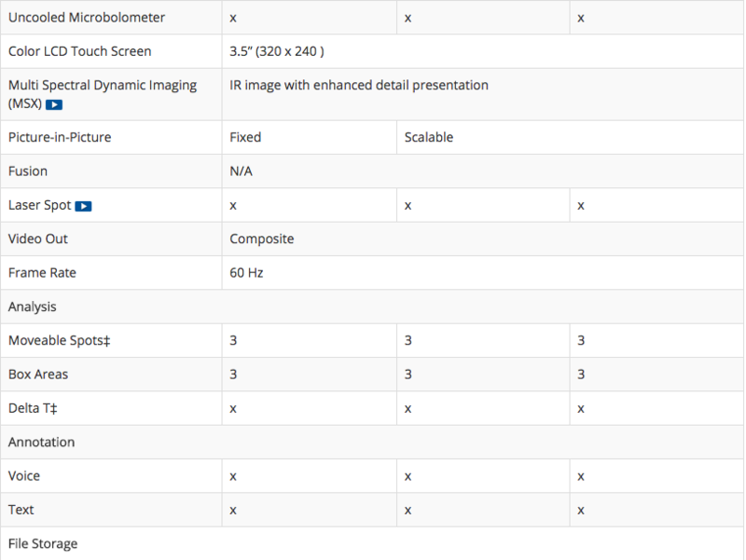Select the Box Areas row label
This screenshot has height=560, width=746.
pyautogui.click(x=38, y=375)
